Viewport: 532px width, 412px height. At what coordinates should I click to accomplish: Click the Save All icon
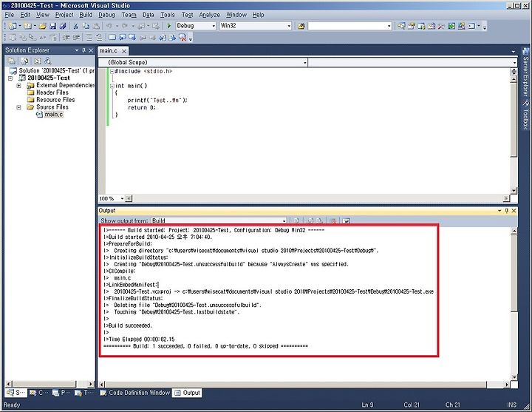[63, 26]
